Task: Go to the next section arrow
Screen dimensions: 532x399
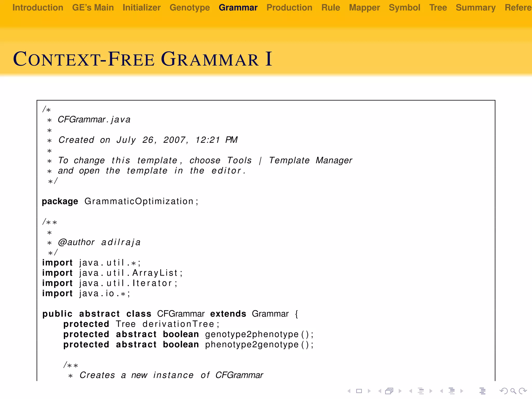Action: [462, 391]
